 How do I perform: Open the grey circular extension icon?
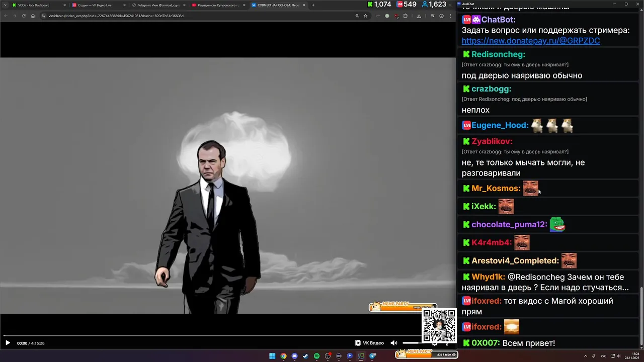click(387, 16)
